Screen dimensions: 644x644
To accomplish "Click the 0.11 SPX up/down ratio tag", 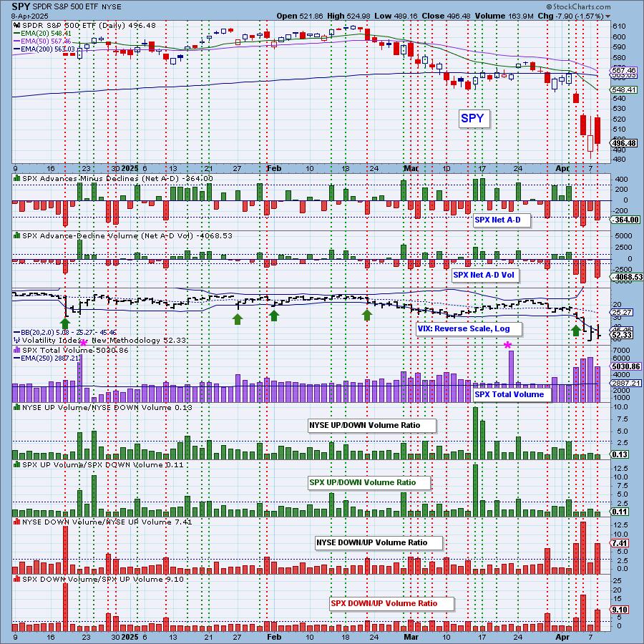I will coord(620,512).
